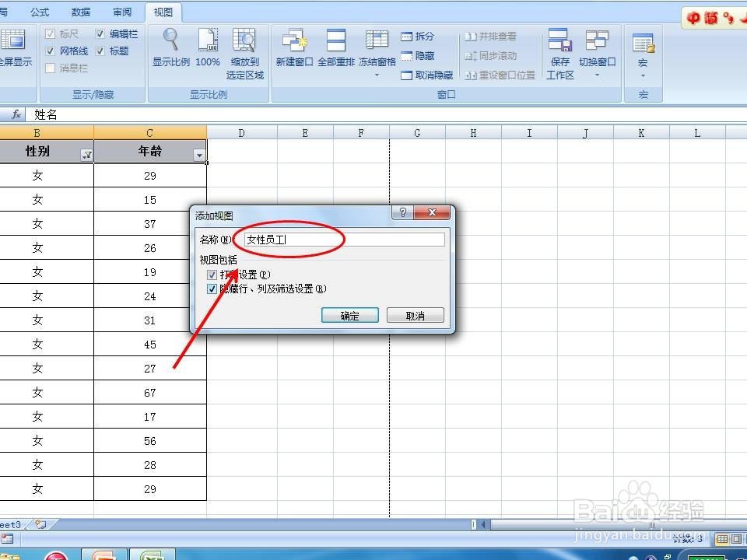Click the 保存工作区 save workspace icon

coord(559,54)
